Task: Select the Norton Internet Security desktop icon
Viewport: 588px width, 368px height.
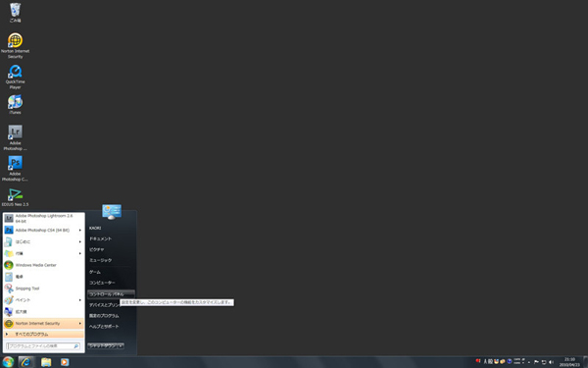Action: pyautogui.click(x=15, y=45)
